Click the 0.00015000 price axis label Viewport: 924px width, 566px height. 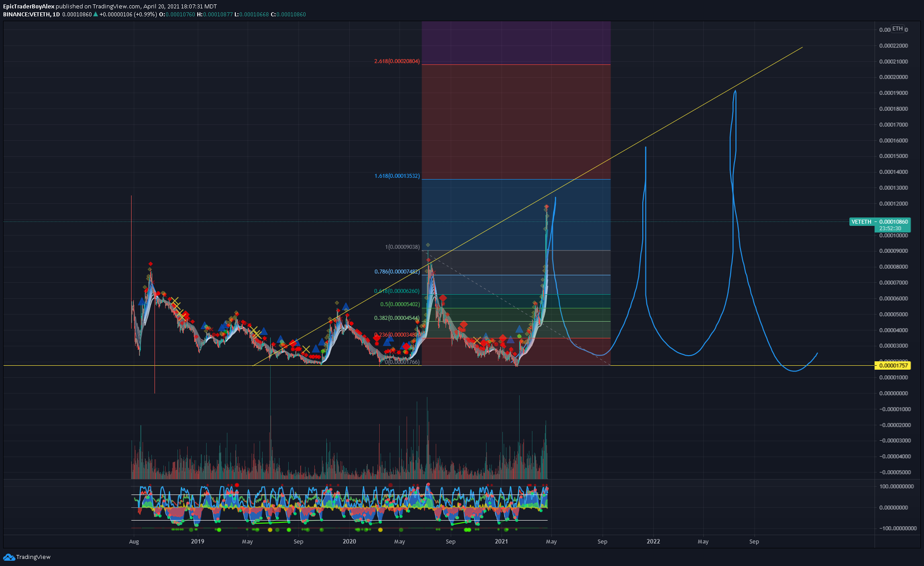(x=894, y=156)
